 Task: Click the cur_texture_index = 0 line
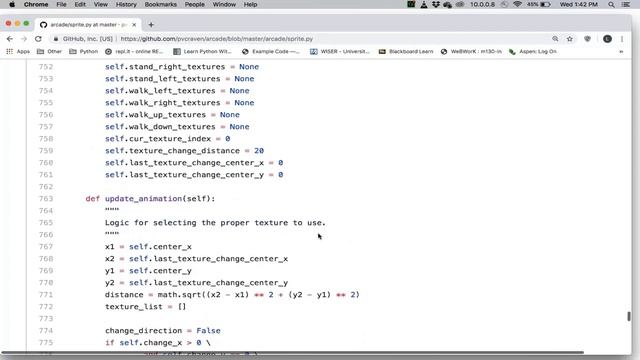[167, 139]
